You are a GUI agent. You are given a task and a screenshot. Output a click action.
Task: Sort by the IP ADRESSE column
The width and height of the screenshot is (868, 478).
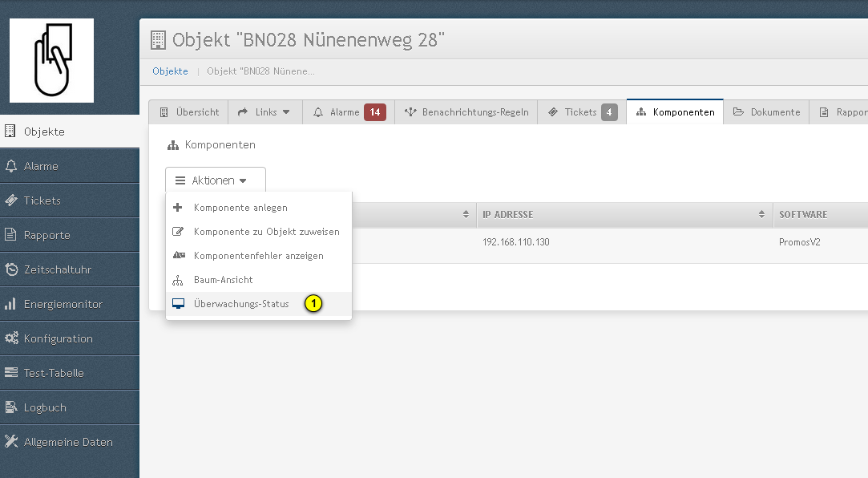click(x=624, y=214)
